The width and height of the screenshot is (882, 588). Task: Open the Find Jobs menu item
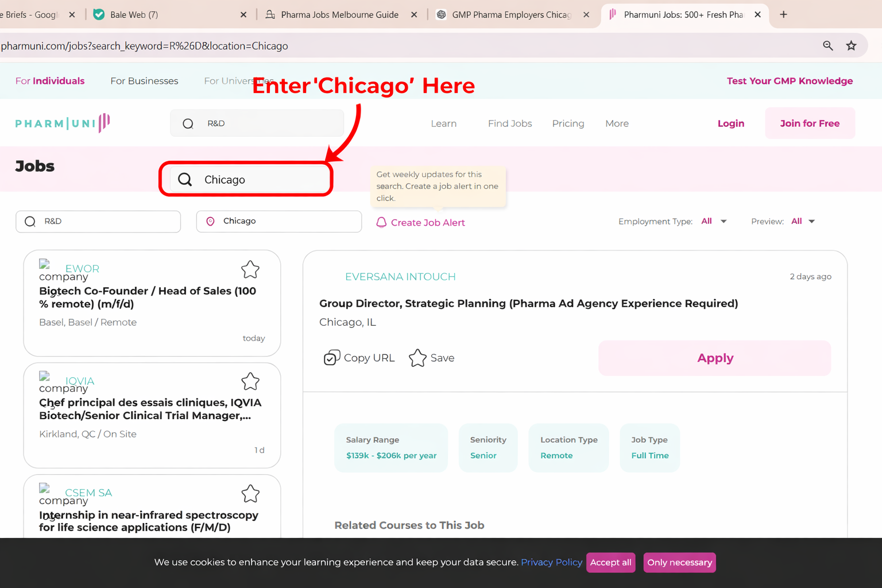click(x=509, y=123)
